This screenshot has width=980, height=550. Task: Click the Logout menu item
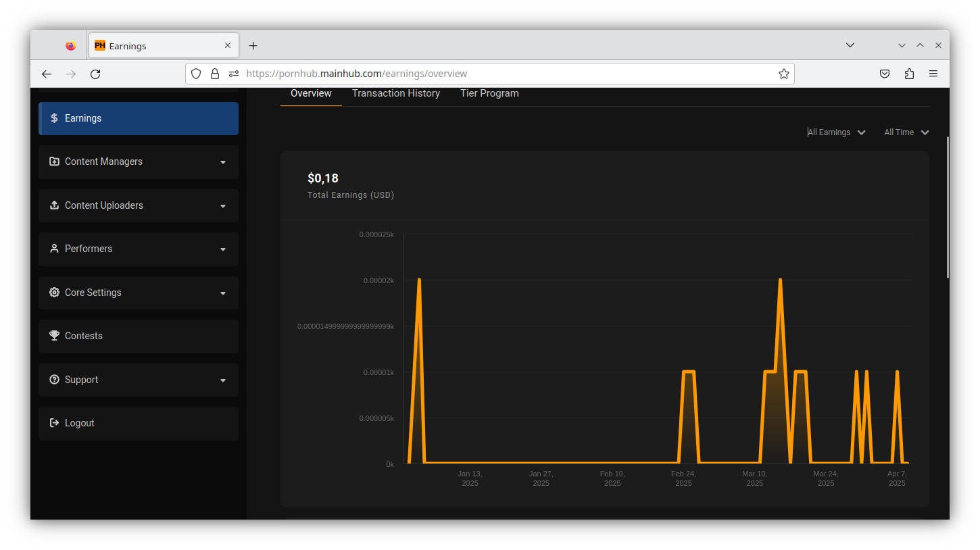pyautogui.click(x=79, y=423)
